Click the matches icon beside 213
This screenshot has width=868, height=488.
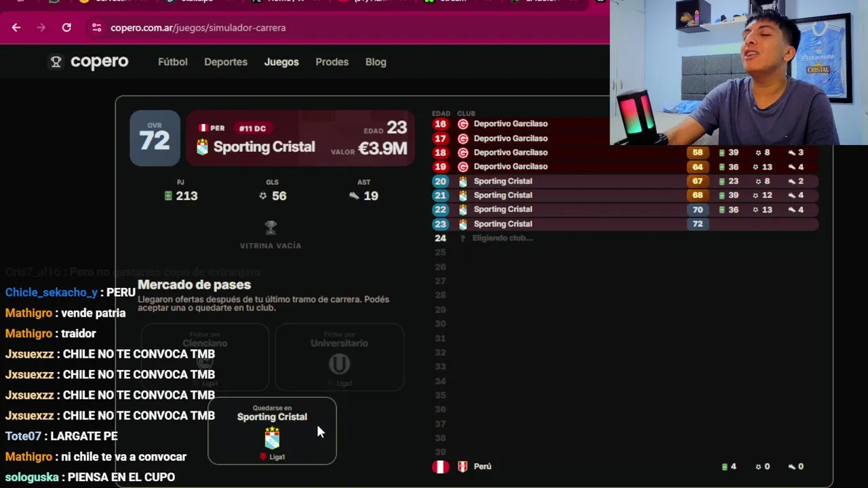tap(168, 196)
